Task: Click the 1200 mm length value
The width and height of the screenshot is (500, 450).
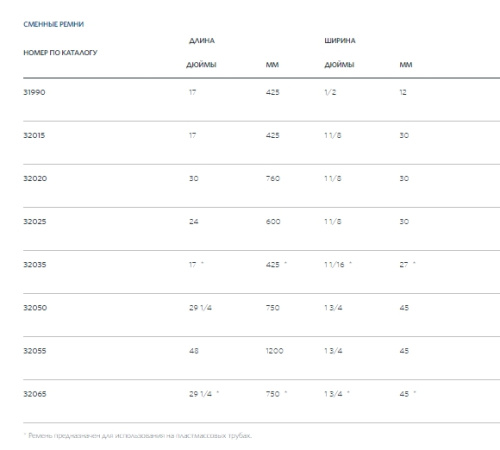Action: click(x=274, y=351)
